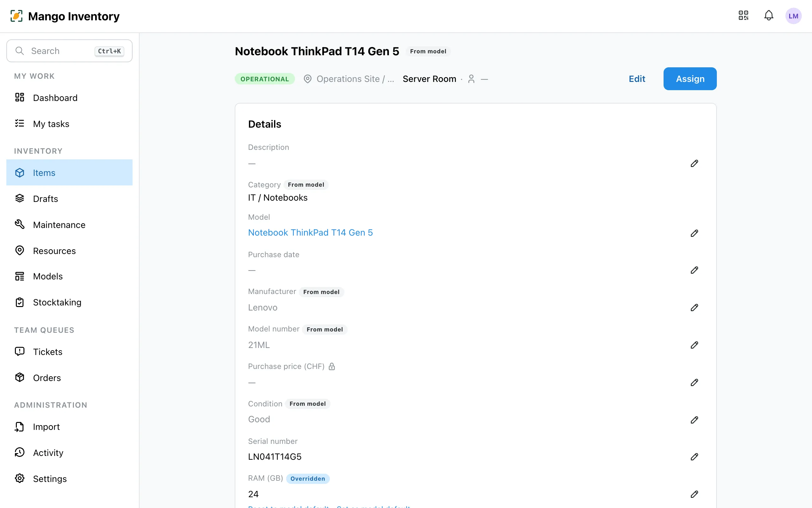Click the Ctrl+K shortcut badge
Screen dimensions: 812x508
pyautogui.click(x=109, y=51)
